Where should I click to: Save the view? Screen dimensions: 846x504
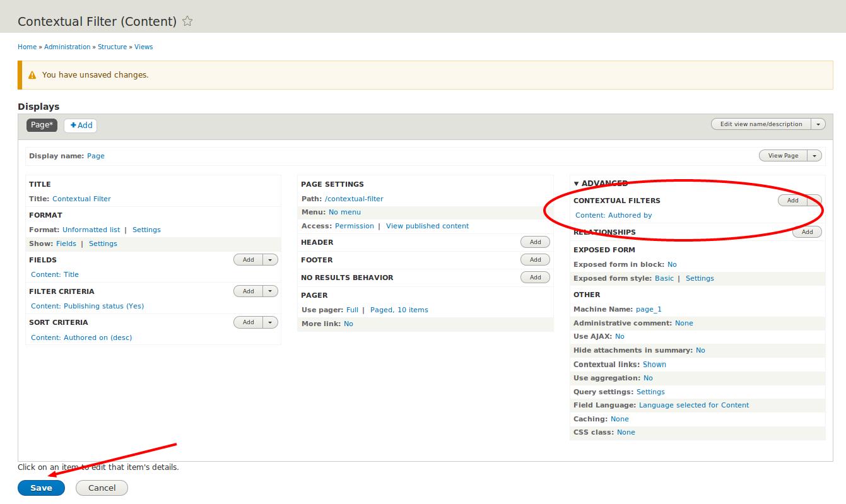click(x=40, y=488)
